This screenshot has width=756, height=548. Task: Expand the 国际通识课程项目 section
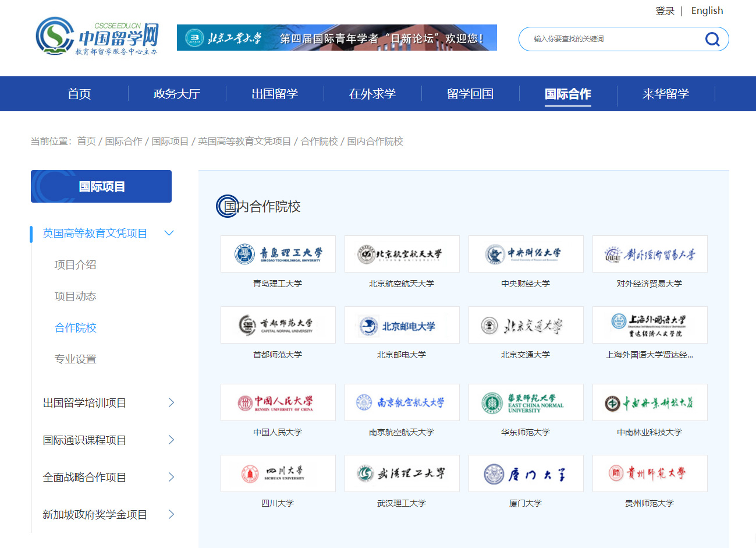pyautogui.click(x=171, y=440)
